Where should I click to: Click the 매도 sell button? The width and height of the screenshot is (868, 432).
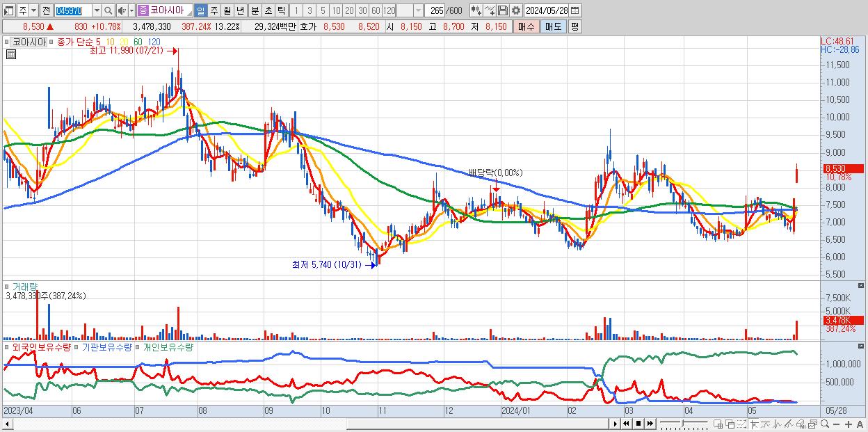pyautogui.click(x=553, y=26)
